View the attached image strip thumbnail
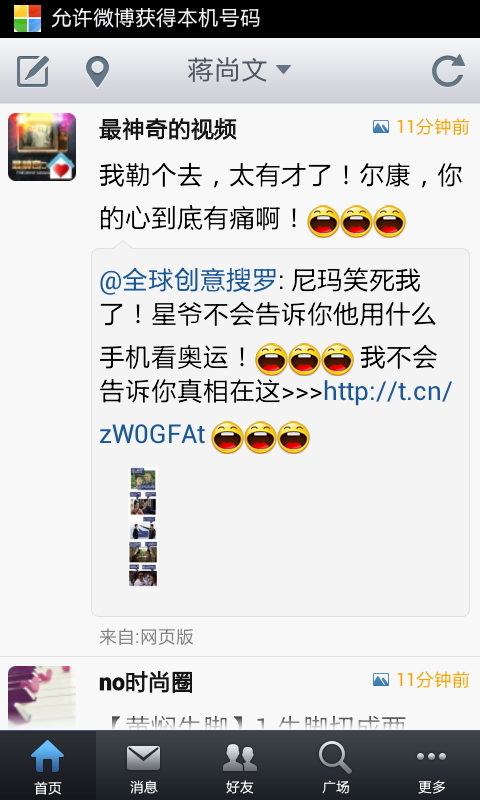 143,527
